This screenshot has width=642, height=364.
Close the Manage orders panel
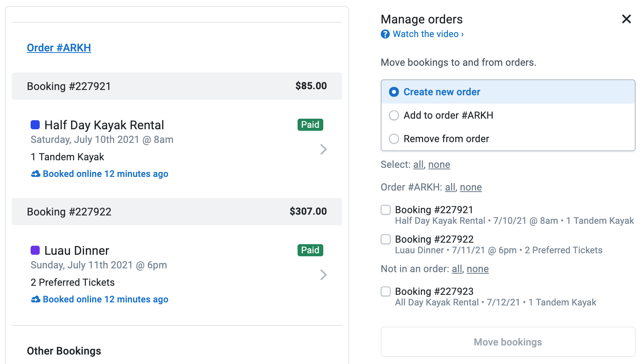pos(626,19)
